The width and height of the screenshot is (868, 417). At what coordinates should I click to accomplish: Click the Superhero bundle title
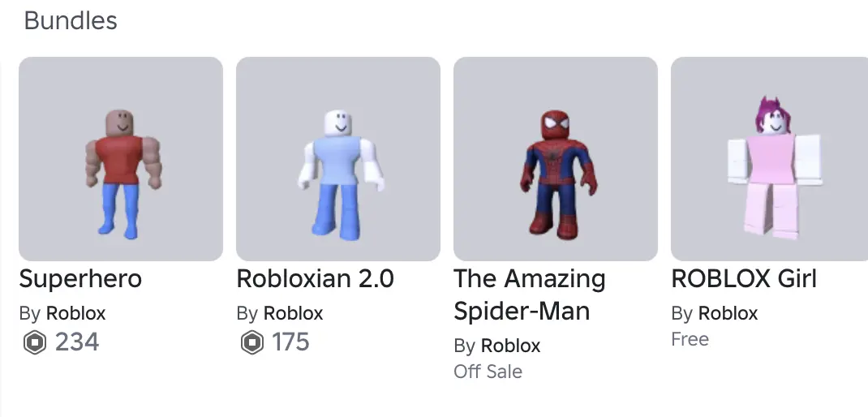(x=80, y=279)
